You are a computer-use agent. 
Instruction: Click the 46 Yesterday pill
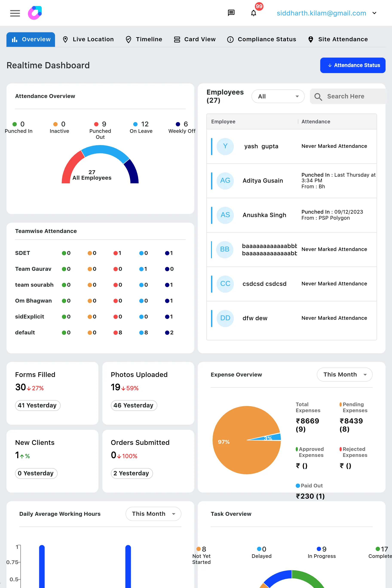(134, 405)
